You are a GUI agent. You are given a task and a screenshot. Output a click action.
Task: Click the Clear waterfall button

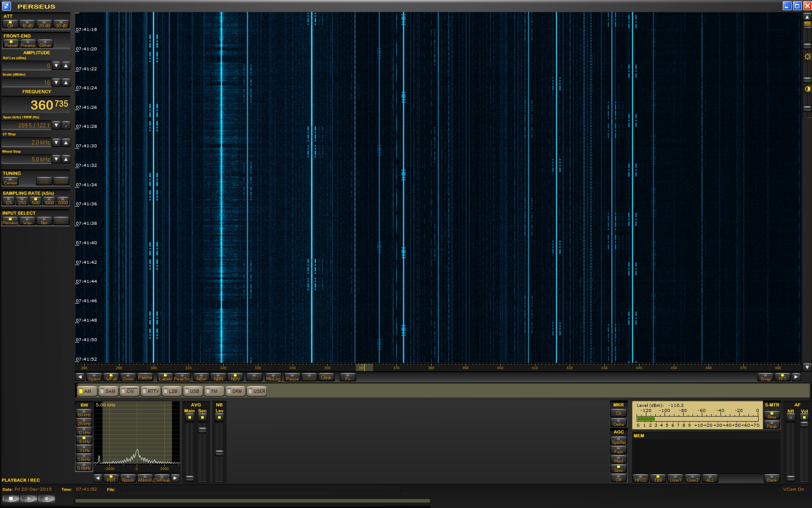pos(326,378)
